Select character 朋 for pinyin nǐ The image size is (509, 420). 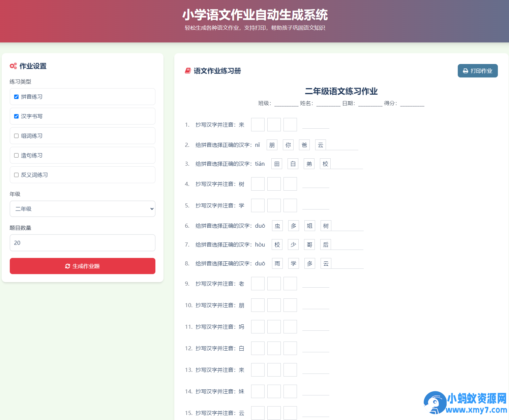click(272, 145)
